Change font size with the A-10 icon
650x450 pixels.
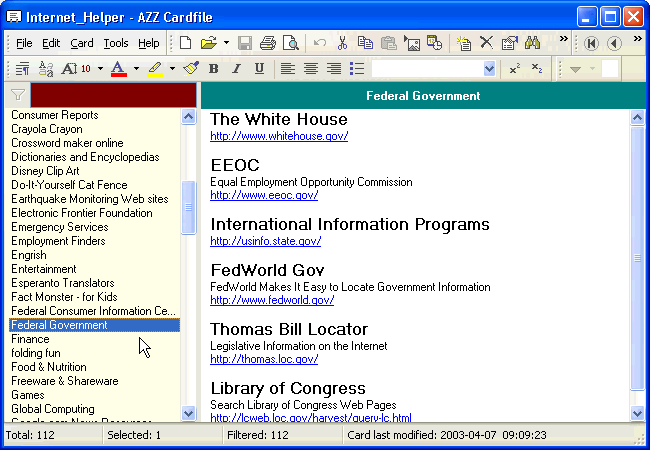[76, 68]
